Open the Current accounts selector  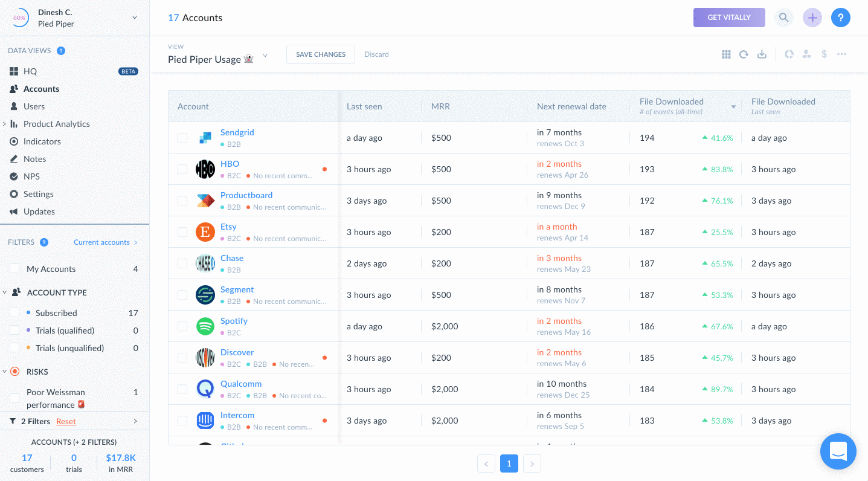coord(106,242)
